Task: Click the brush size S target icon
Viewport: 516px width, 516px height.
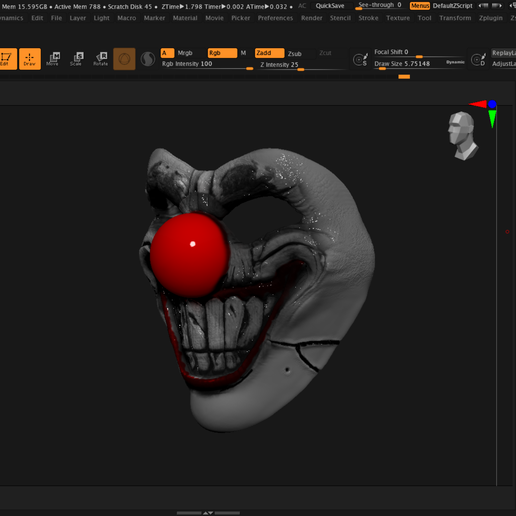Action: [x=360, y=60]
